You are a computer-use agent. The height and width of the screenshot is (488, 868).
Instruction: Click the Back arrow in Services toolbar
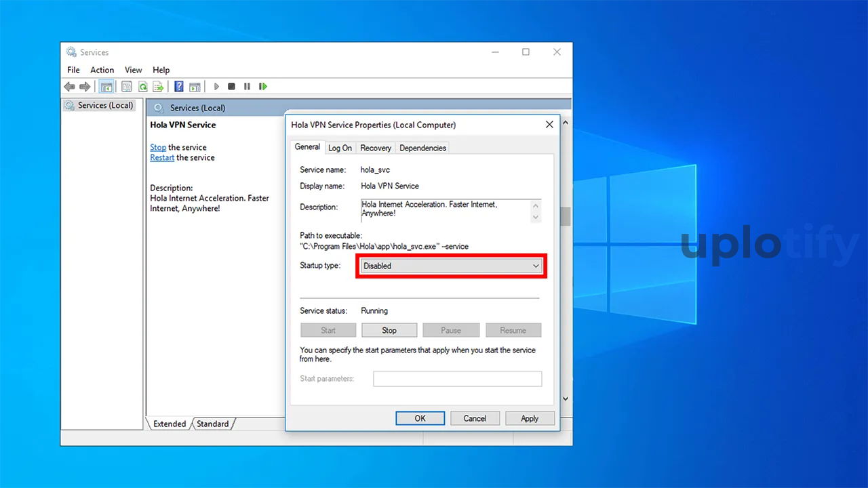tap(69, 87)
